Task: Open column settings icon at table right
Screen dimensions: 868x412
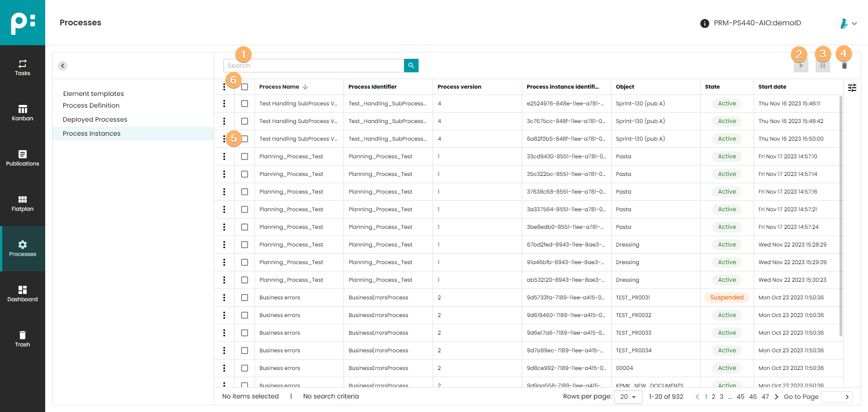Action: (x=852, y=88)
